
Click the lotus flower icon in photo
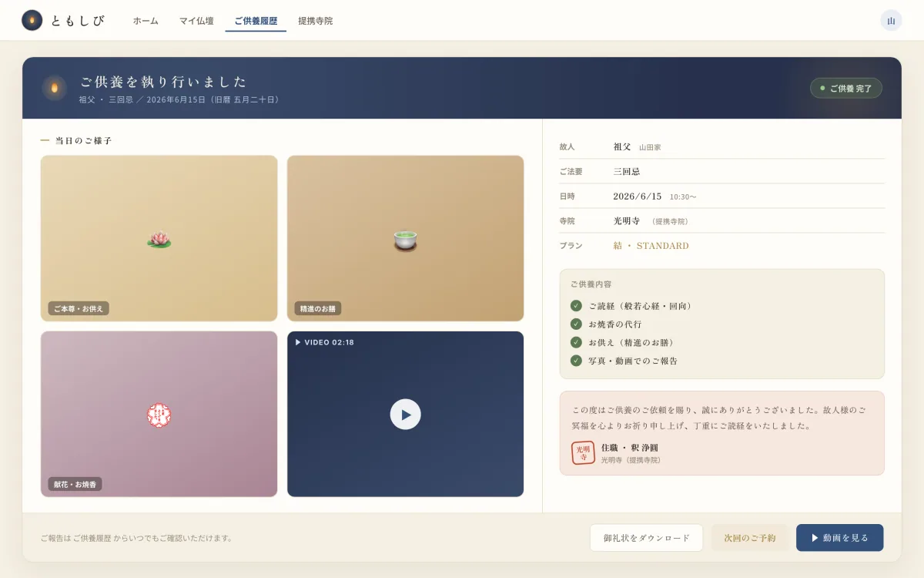[x=159, y=239]
